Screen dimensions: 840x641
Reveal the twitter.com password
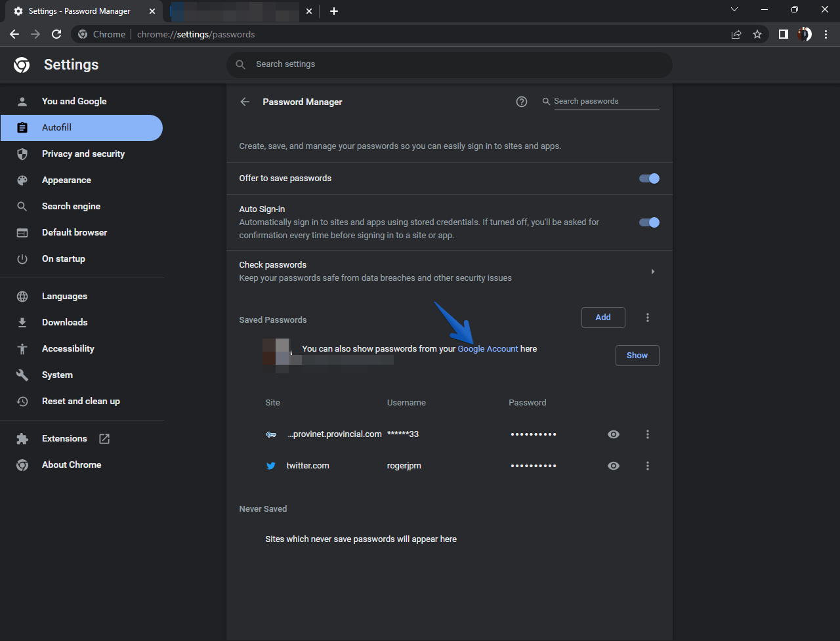coord(614,466)
